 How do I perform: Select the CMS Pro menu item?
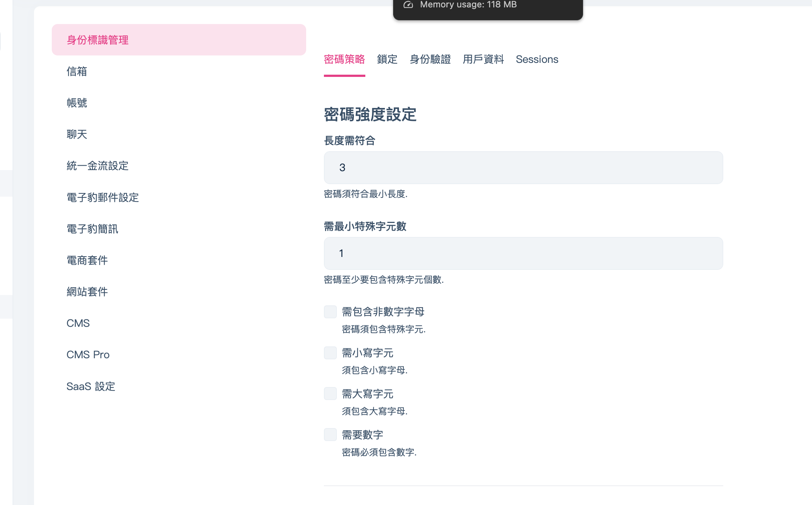[88, 355]
